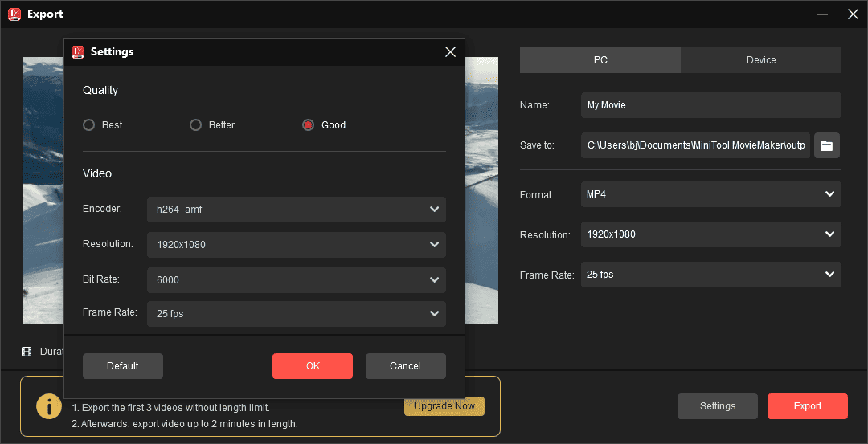Click Cancel in the Settings dialog
Screen dimensions: 868x444
[406, 366]
